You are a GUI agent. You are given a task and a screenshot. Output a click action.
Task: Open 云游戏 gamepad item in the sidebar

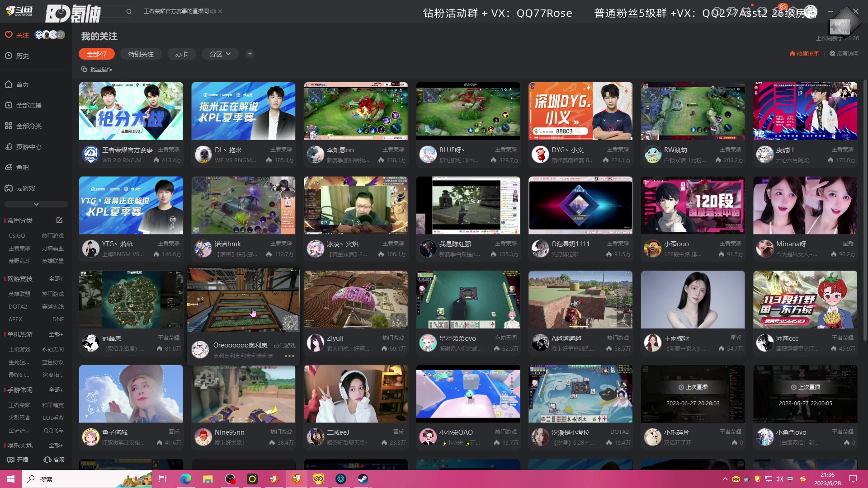[x=20, y=188]
